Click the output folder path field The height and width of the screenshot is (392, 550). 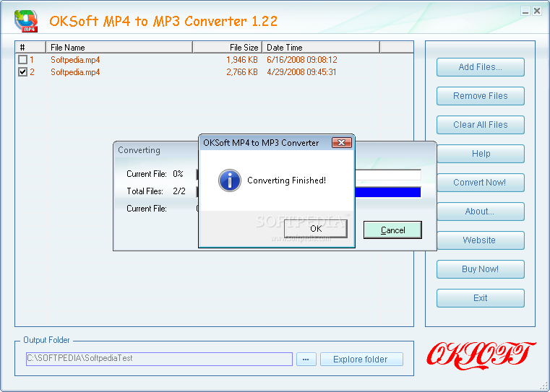click(x=159, y=359)
